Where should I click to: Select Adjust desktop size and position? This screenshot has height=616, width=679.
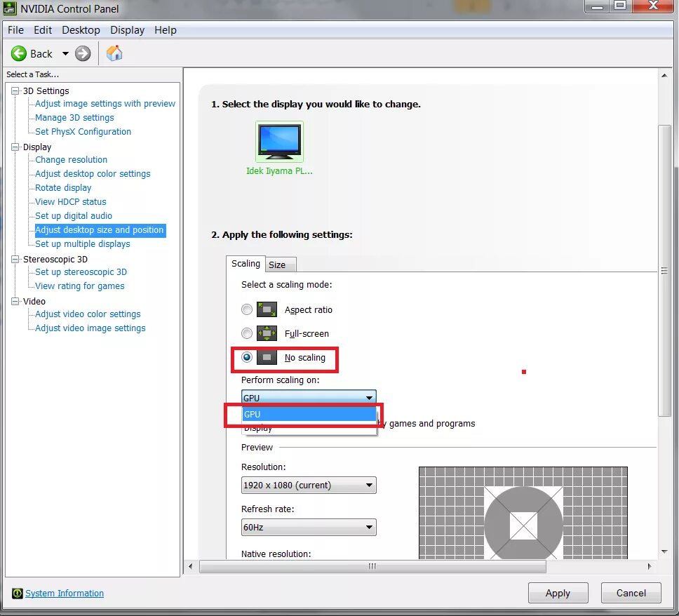(100, 229)
